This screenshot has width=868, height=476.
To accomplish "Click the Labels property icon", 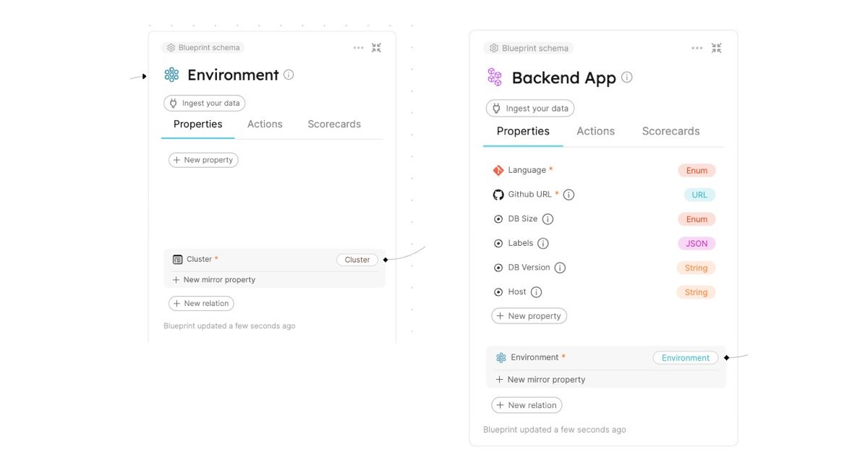I will point(498,244).
